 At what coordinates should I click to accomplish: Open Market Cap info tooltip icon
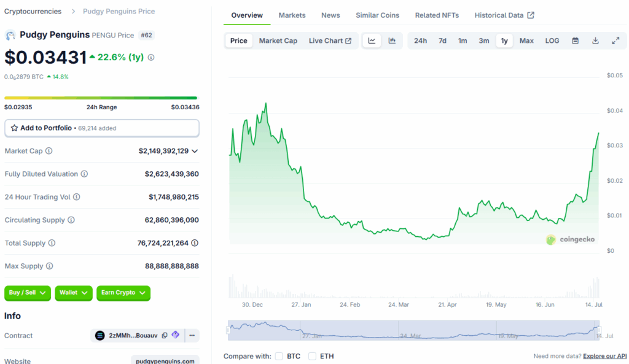point(49,151)
